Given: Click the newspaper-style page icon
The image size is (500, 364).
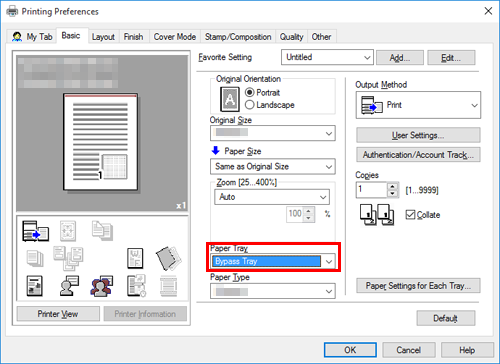Looking at the screenshot, I should click(35, 286).
